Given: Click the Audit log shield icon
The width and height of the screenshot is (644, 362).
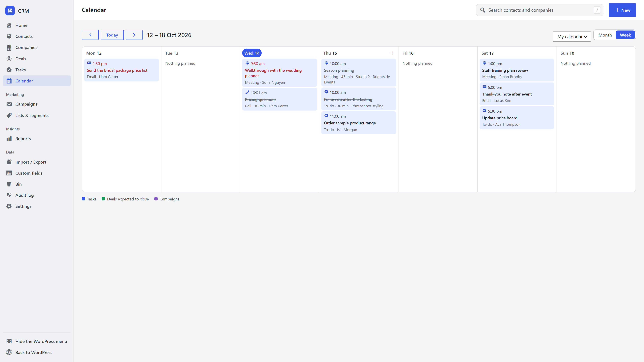Looking at the screenshot, I should coord(9,195).
